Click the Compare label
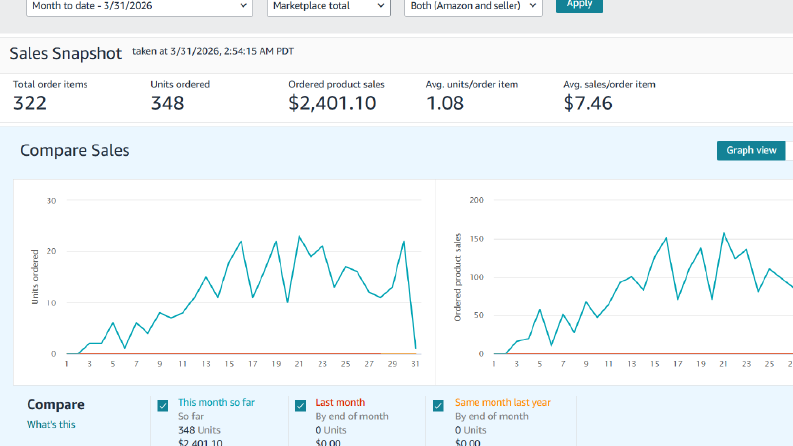The width and height of the screenshot is (793, 446). [x=56, y=405]
